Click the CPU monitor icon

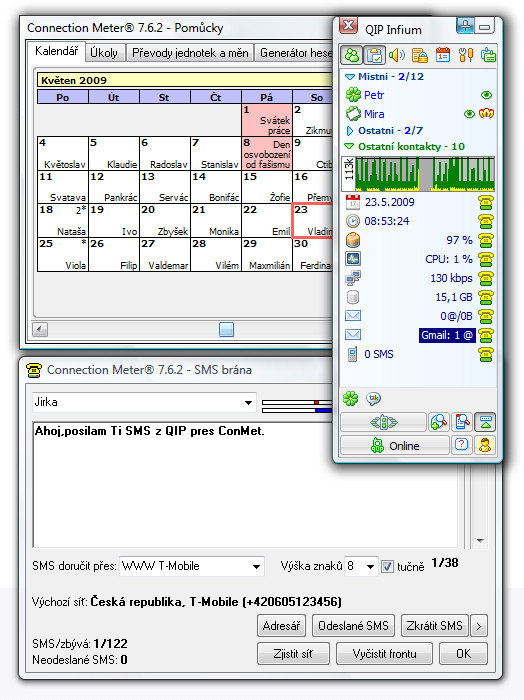pyautogui.click(x=353, y=259)
